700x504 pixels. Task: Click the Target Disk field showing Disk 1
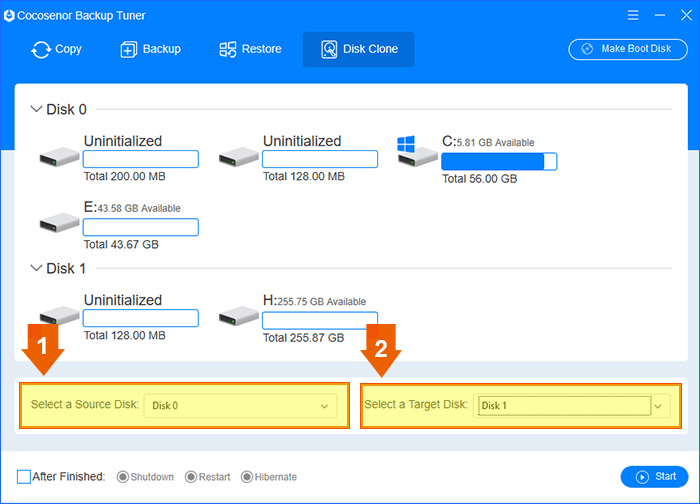click(564, 406)
